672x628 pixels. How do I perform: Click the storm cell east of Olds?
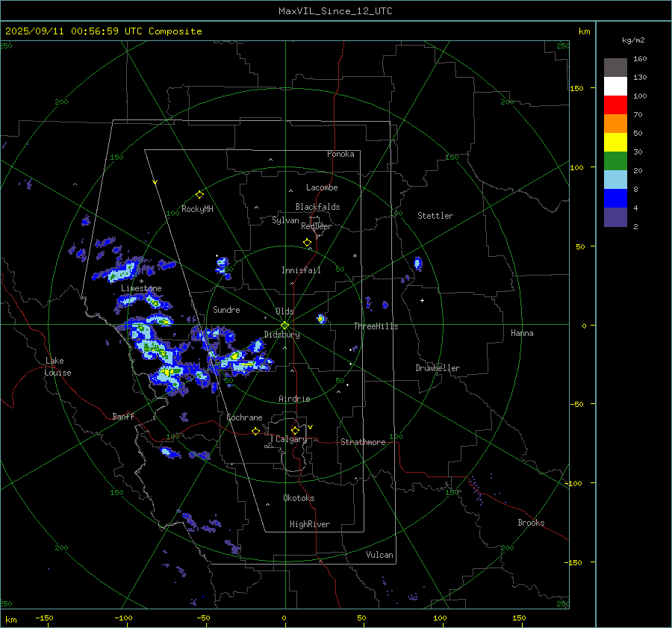[x=320, y=319]
